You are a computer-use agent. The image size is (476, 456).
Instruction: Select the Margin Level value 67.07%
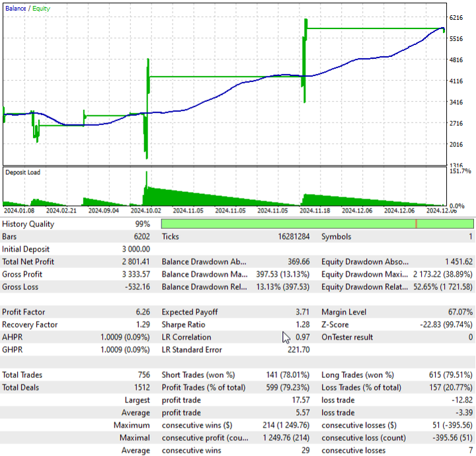[460, 312]
